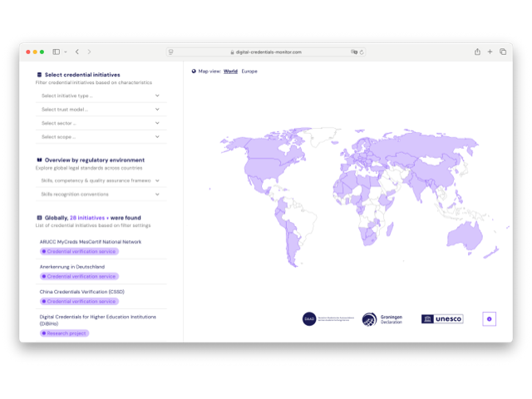532x399 pixels.
Task: Click the Safari address bar URL field
Action: click(x=266, y=52)
